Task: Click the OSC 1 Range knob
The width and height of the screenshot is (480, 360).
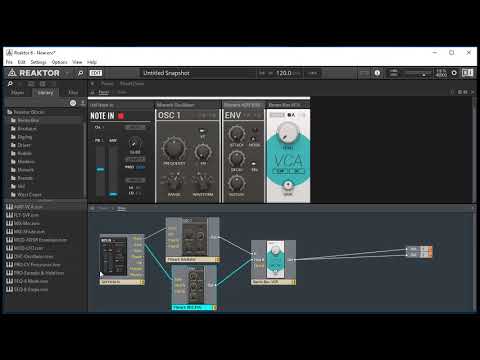Action: [174, 182]
